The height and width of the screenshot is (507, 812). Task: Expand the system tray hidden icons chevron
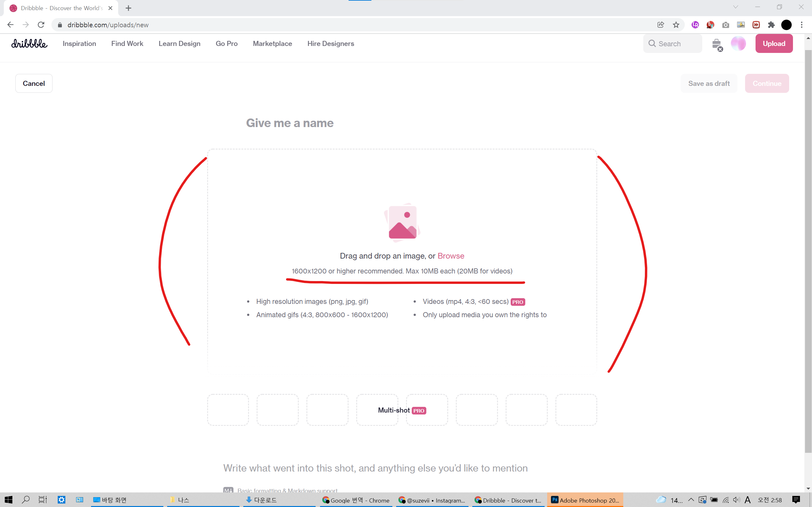(x=691, y=500)
